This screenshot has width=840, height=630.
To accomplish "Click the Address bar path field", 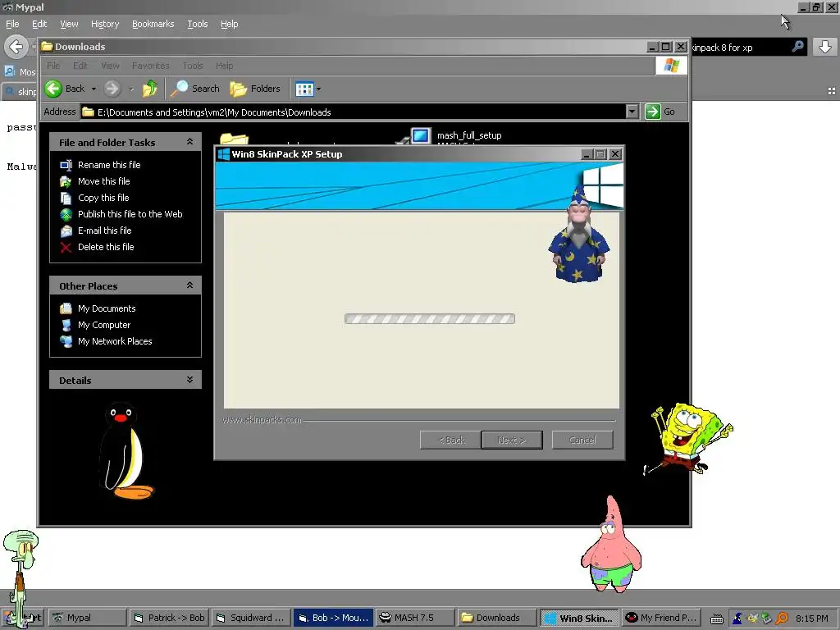I will (354, 112).
